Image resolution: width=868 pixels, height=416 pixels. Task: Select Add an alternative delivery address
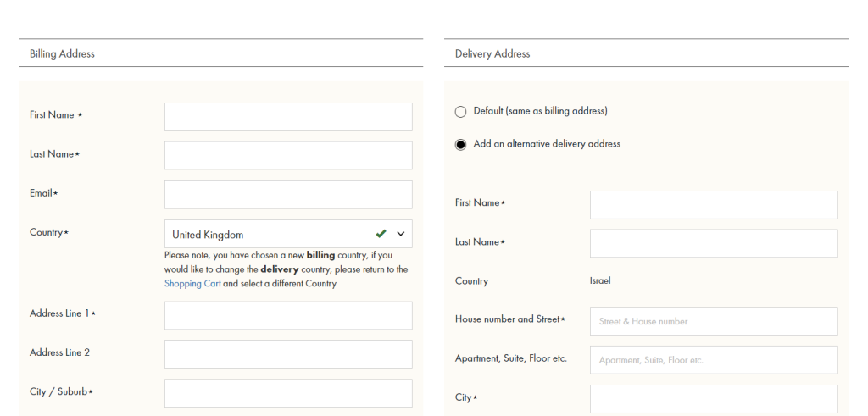coord(460,144)
